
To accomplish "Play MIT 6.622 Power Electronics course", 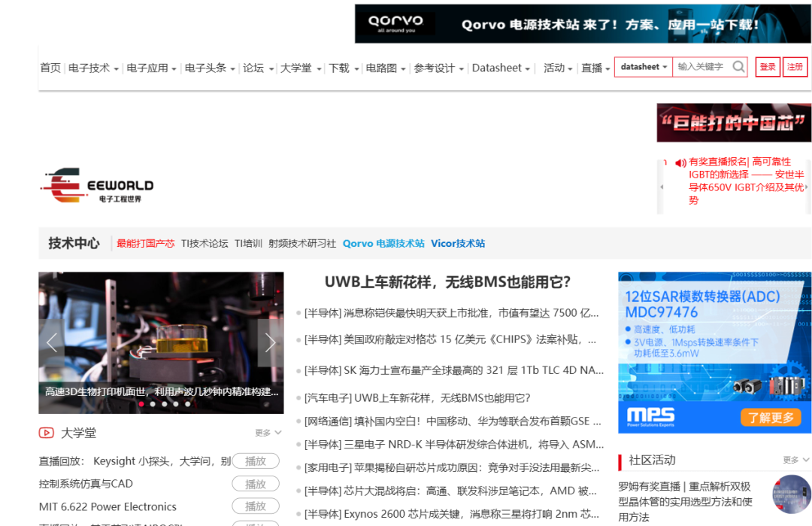I will tap(256, 506).
